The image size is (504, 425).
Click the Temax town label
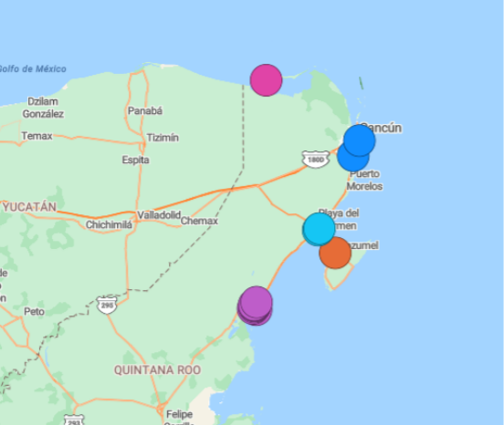pos(37,136)
